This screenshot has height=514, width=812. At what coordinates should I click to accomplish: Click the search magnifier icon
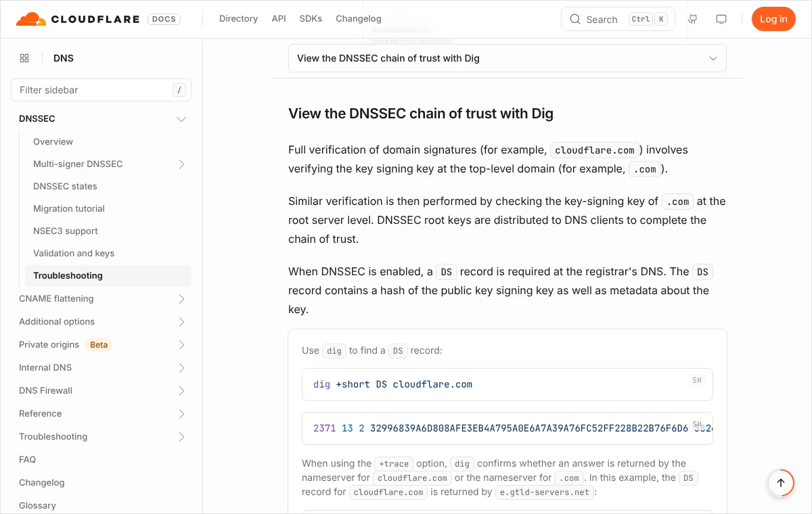pos(575,19)
